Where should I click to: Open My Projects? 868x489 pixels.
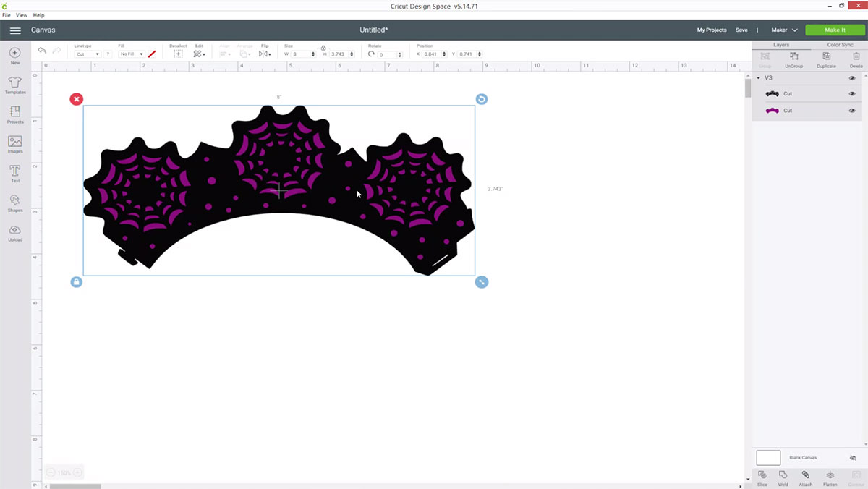(x=711, y=30)
